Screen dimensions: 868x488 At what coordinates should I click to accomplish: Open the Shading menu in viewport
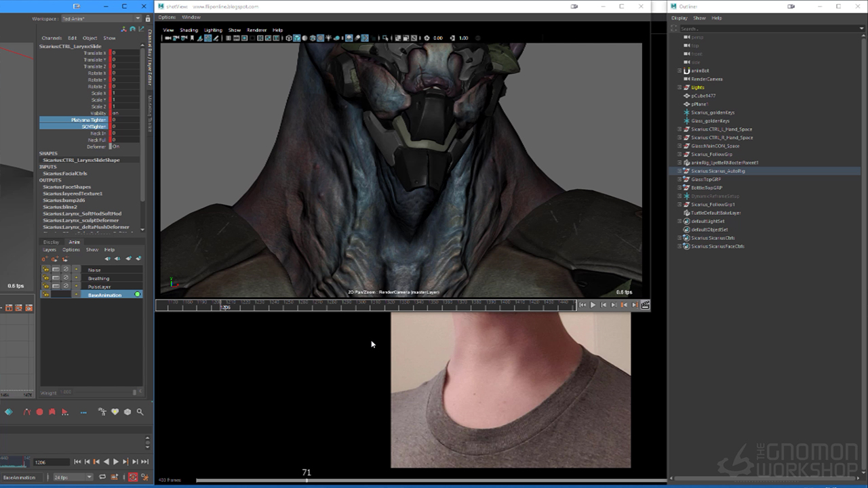189,30
